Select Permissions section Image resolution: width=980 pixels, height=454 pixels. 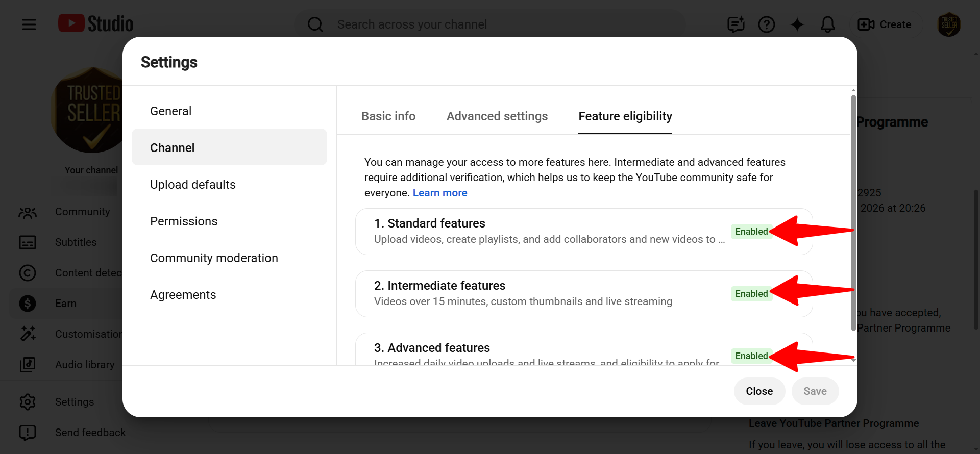tap(229, 221)
